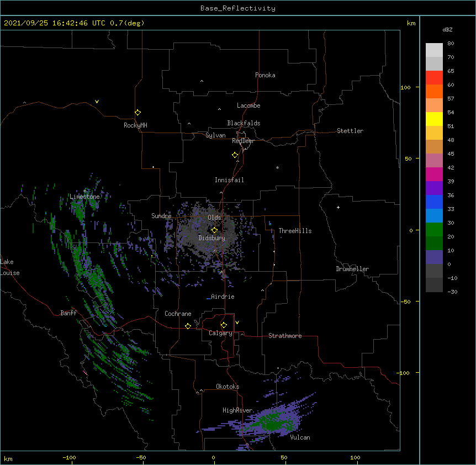
Task: Click the ThreeHills label
Action: pyautogui.click(x=295, y=231)
